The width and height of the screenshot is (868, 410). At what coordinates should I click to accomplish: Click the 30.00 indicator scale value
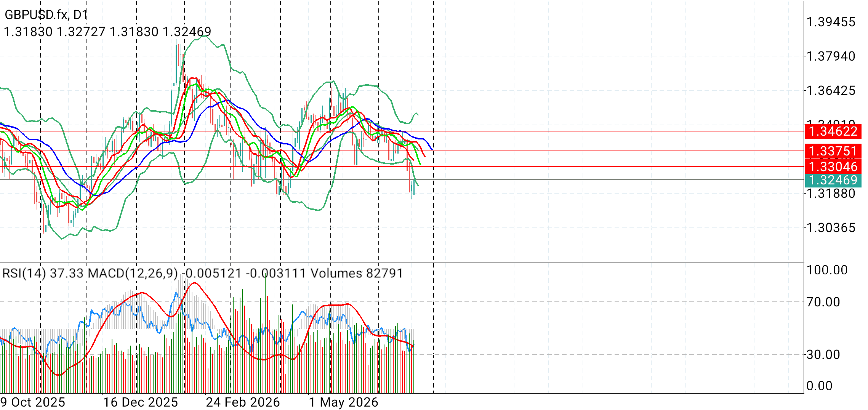(x=823, y=355)
